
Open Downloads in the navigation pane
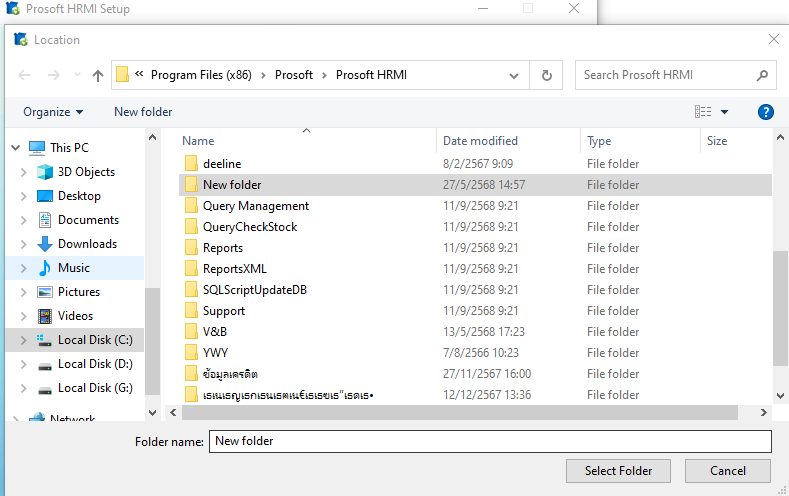(x=87, y=244)
